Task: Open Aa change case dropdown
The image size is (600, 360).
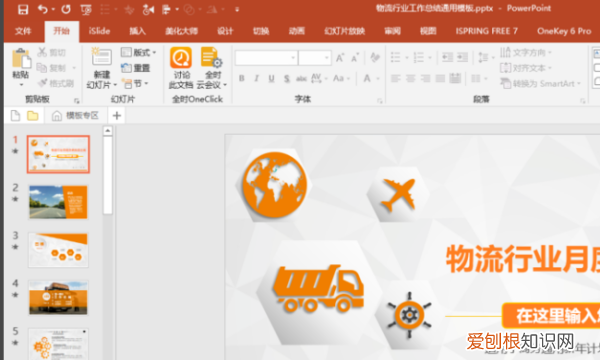Action: (x=342, y=78)
